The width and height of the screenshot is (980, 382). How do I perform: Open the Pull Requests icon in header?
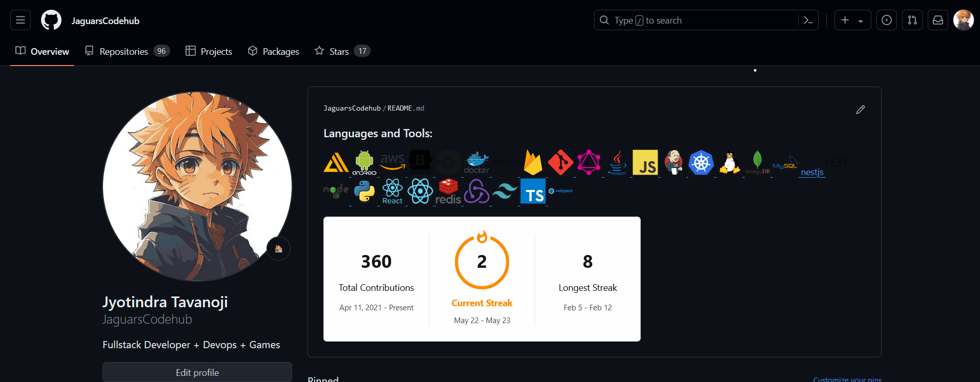click(x=912, y=20)
